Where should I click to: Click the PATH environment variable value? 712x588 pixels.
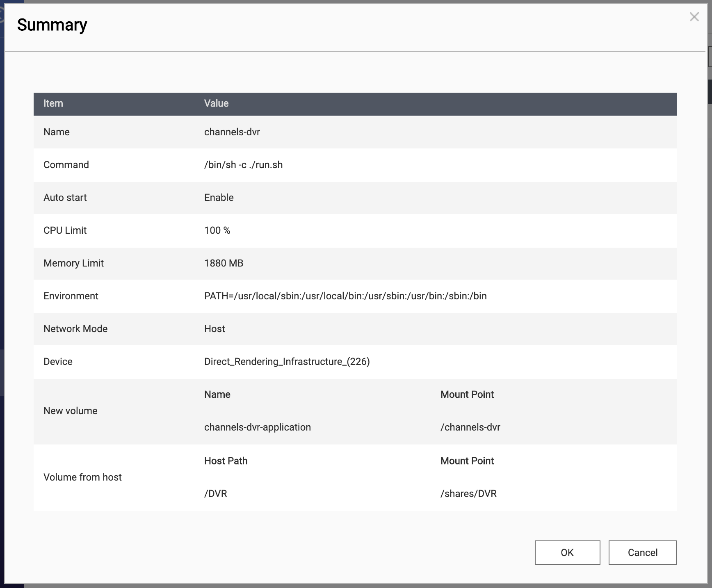point(345,296)
